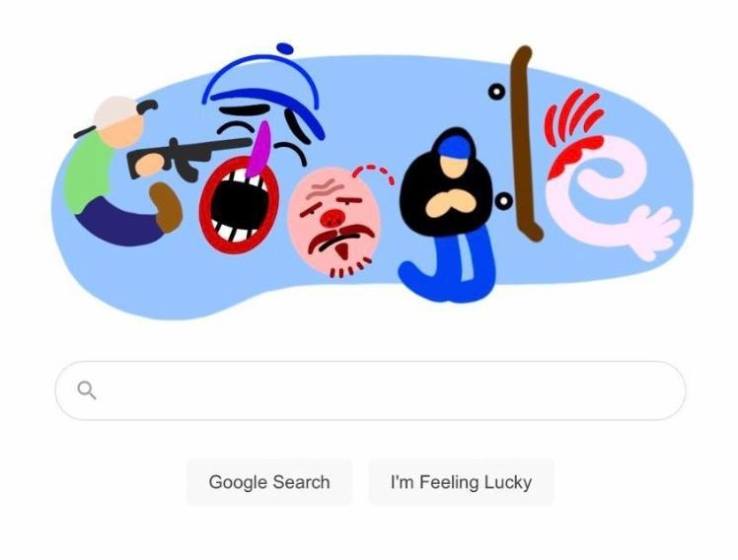
Task: Click the small blue dot above the hat
Action: 285,48
